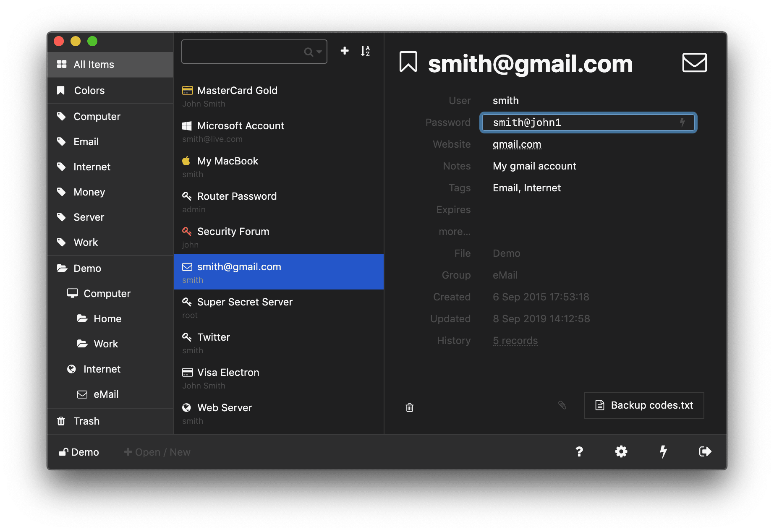Screen dimensions: 774x532
Task: Click the eMail group value in details
Action: pos(505,275)
